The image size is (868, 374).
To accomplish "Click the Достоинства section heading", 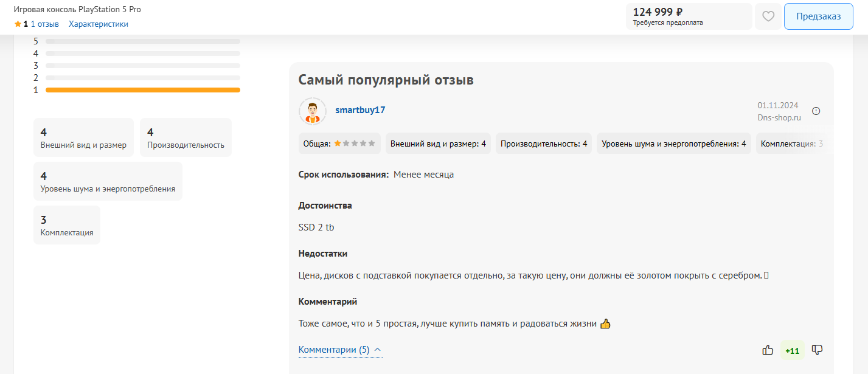I will 325,206.
